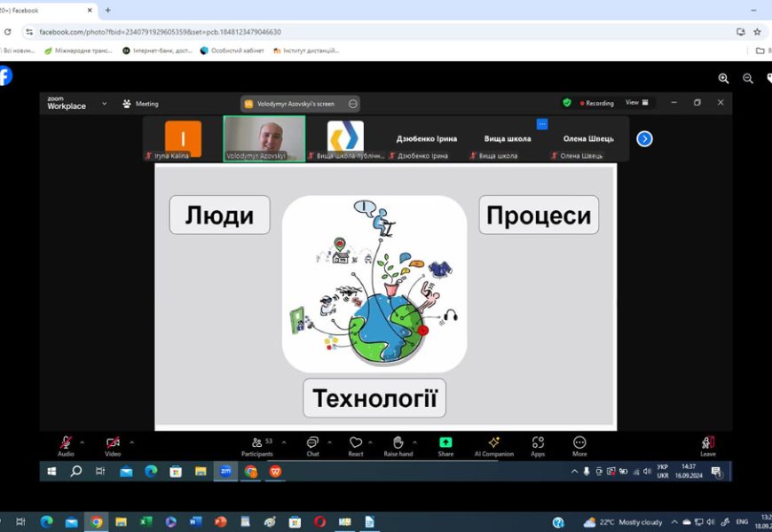This screenshot has height=532, width=772.
Task: Zoom in on the Facebook photo
Action: pyautogui.click(x=724, y=79)
